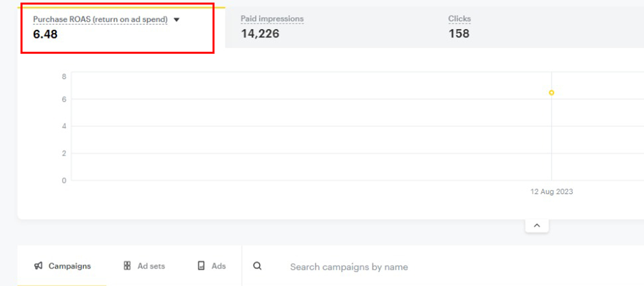
Task: Open the Ad sets tab
Action: click(x=151, y=266)
